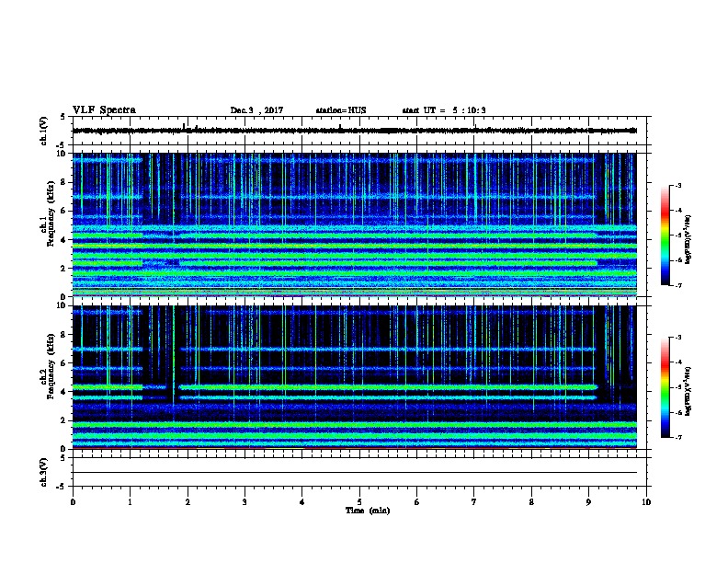Click the "start UT = 5 :10: 3" text
The width and height of the screenshot is (728, 563).
click(x=444, y=110)
